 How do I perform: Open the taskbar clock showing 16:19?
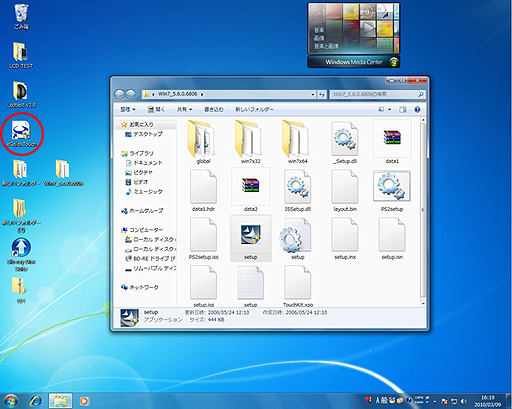(487, 401)
